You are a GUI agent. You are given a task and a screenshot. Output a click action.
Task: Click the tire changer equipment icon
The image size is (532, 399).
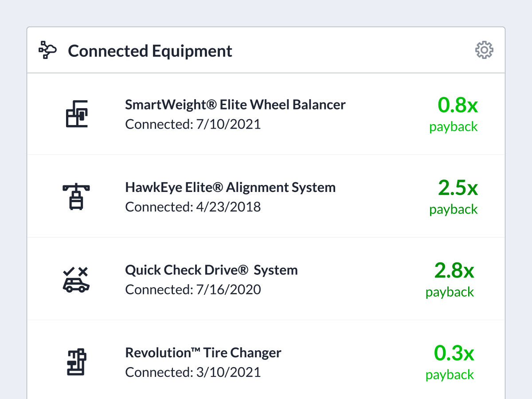(x=76, y=362)
